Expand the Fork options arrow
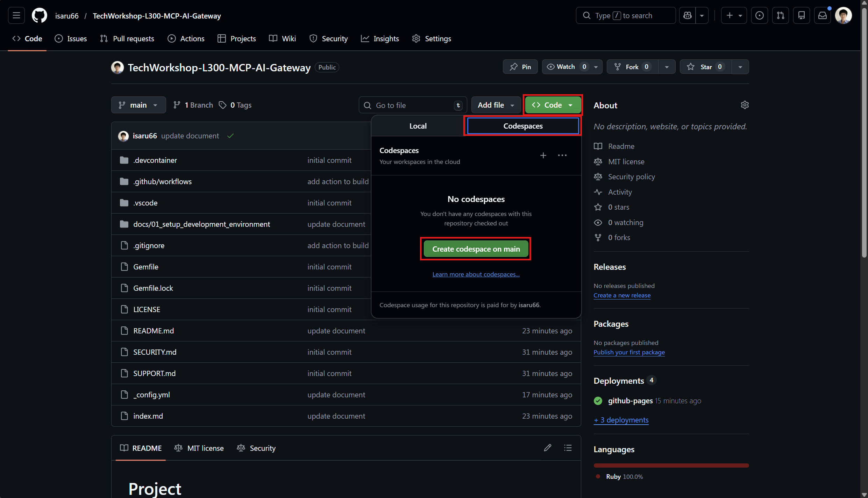Viewport: 868px width, 498px height. coord(667,67)
